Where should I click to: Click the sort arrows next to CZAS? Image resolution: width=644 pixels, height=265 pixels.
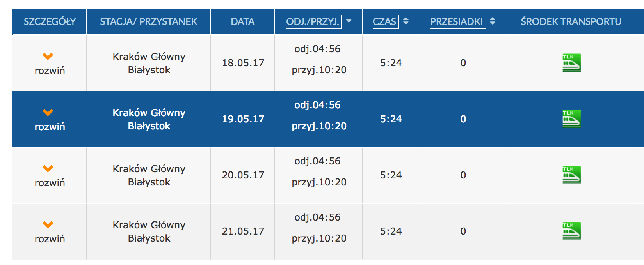pos(406,21)
